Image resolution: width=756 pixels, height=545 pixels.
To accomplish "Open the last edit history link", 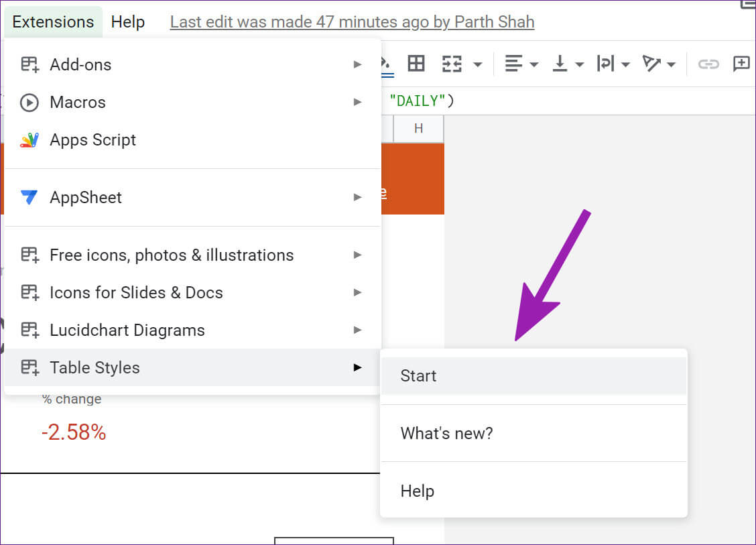I will click(x=352, y=21).
